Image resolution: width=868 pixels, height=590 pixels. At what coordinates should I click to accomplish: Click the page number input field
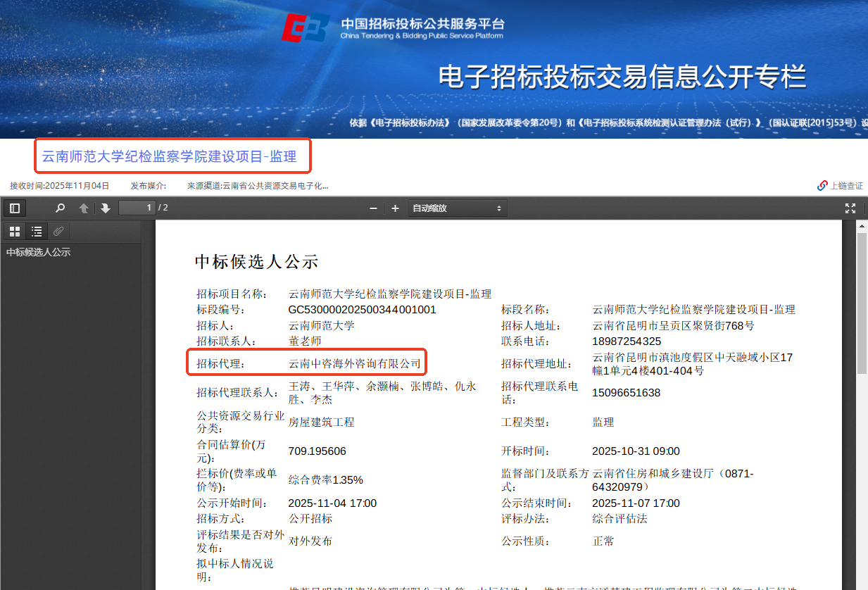click(137, 208)
